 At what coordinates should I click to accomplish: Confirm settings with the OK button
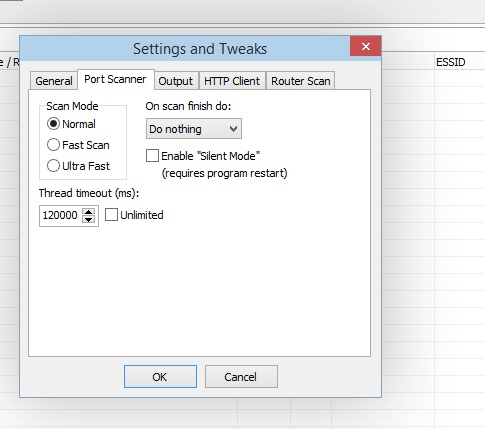(x=160, y=377)
